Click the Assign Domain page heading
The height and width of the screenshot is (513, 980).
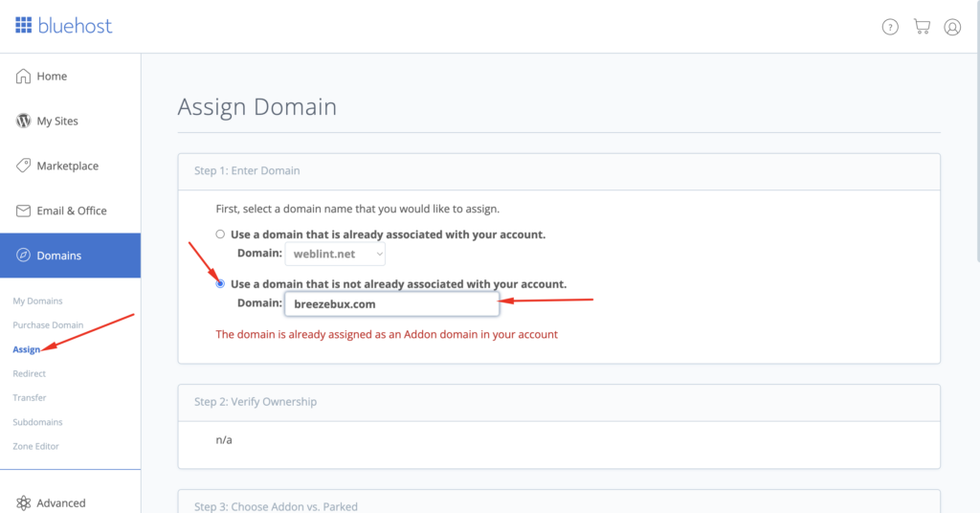(x=256, y=107)
